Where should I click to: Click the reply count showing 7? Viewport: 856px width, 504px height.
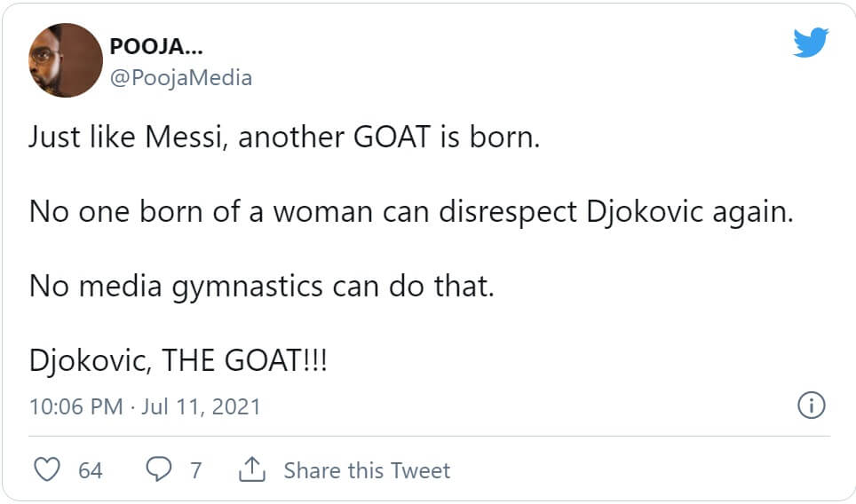(195, 470)
